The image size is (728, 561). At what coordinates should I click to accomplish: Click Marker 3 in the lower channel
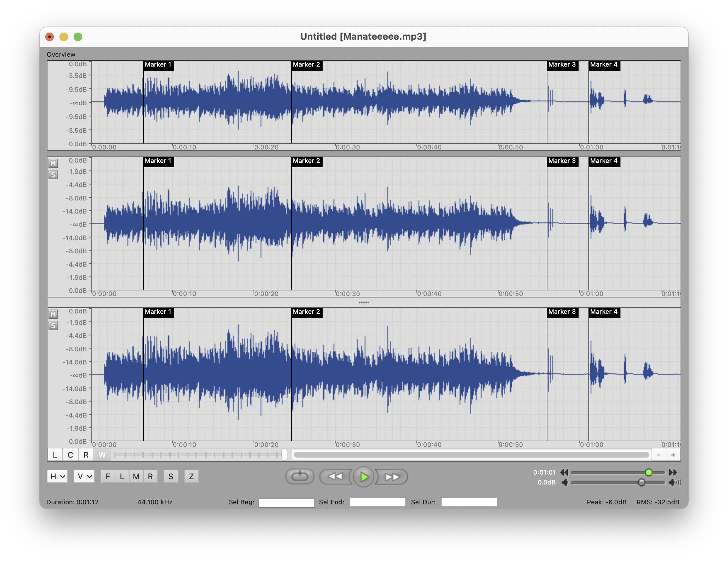click(x=562, y=312)
